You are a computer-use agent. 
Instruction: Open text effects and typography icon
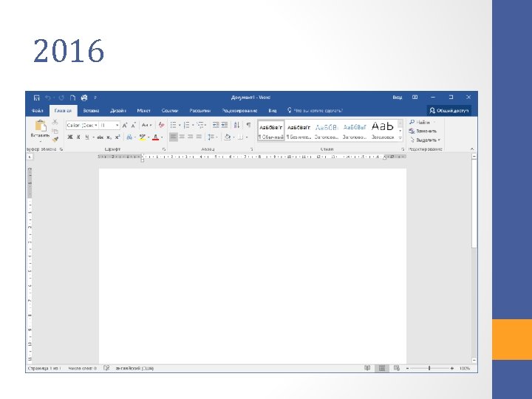pos(129,137)
